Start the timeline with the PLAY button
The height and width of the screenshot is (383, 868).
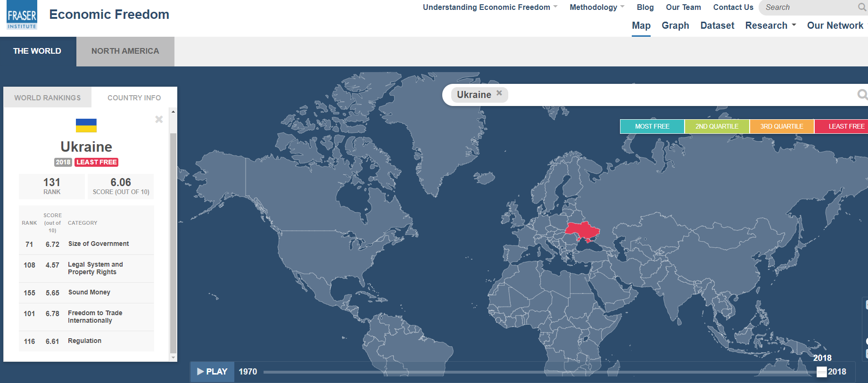(x=212, y=372)
